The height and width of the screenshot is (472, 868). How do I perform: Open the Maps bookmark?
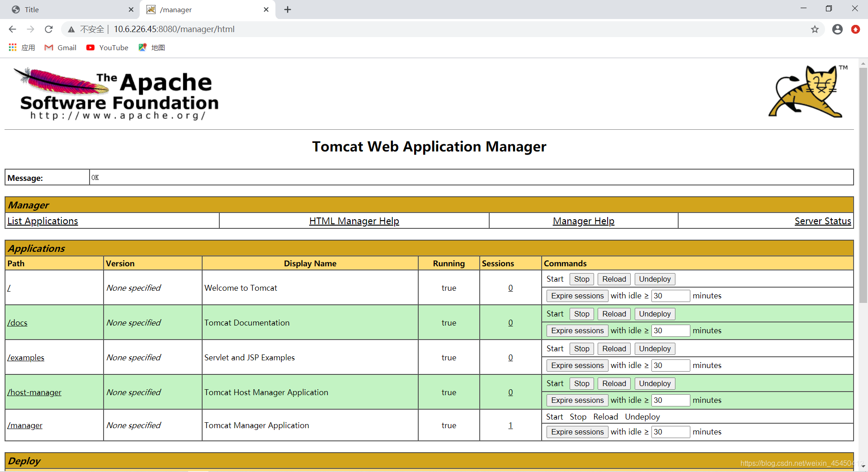[152, 47]
